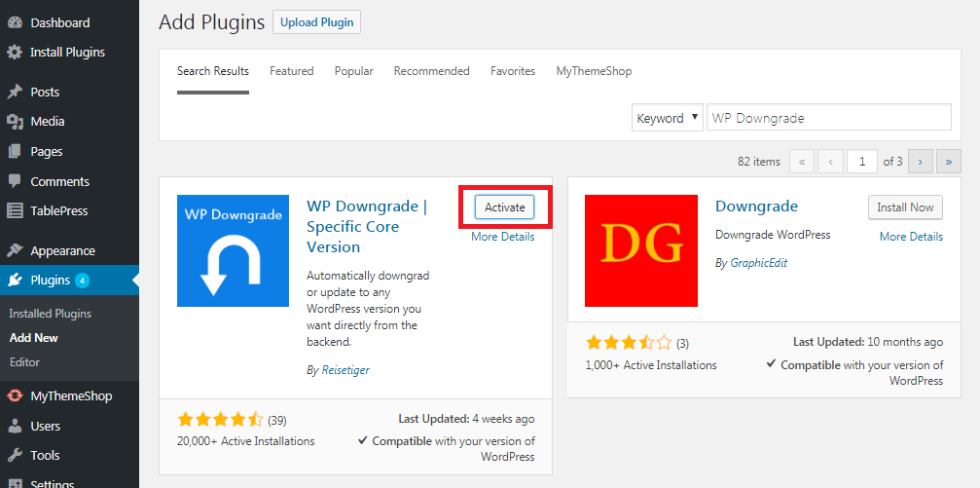Switch to MyThemeShop tab
Screen dimensions: 980x488
pos(594,71)
